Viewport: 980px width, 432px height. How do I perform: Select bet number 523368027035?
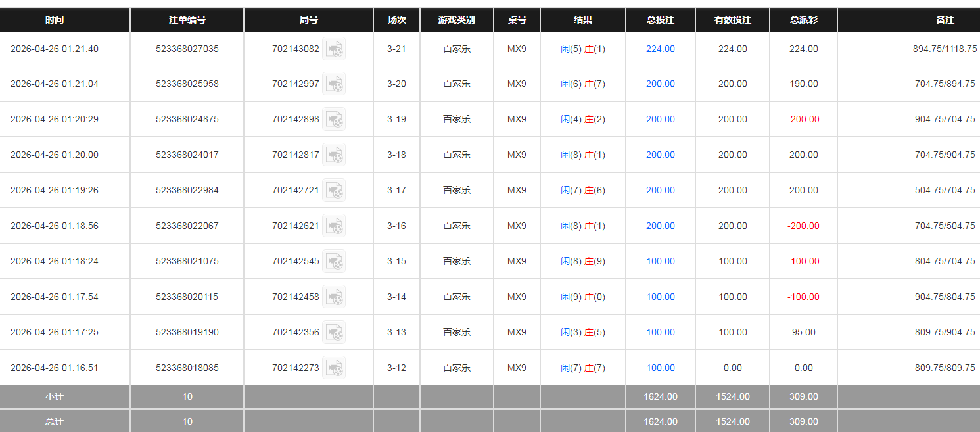point(187,49)
